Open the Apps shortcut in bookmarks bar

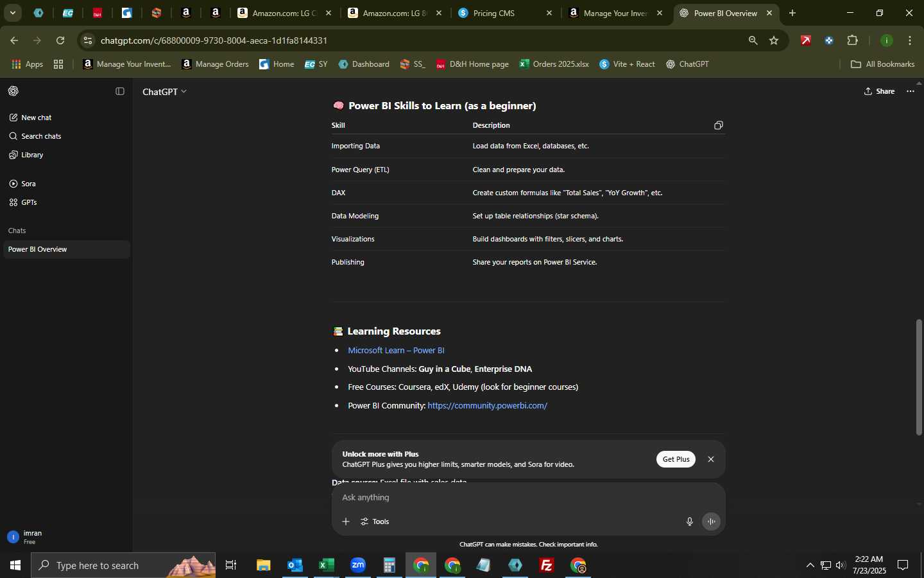pyautogui.click(x=28, y=64)
